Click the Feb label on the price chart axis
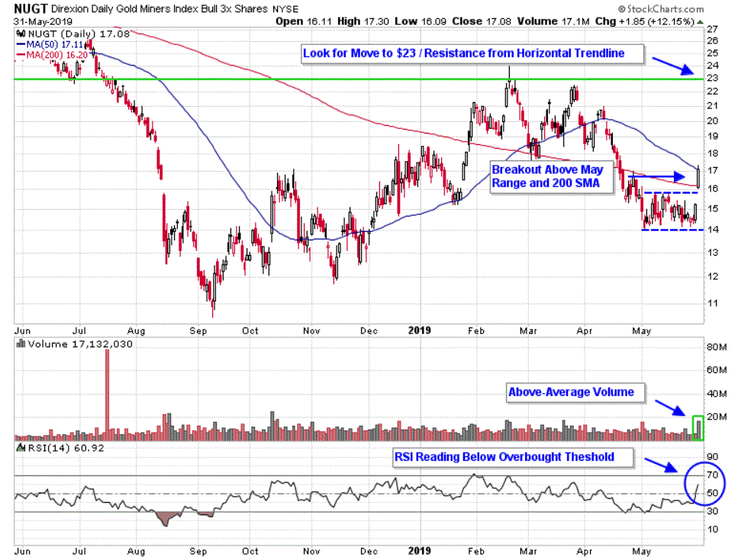Image resolution: width=738 pixels, height=560 pixels. click(475, 331)
